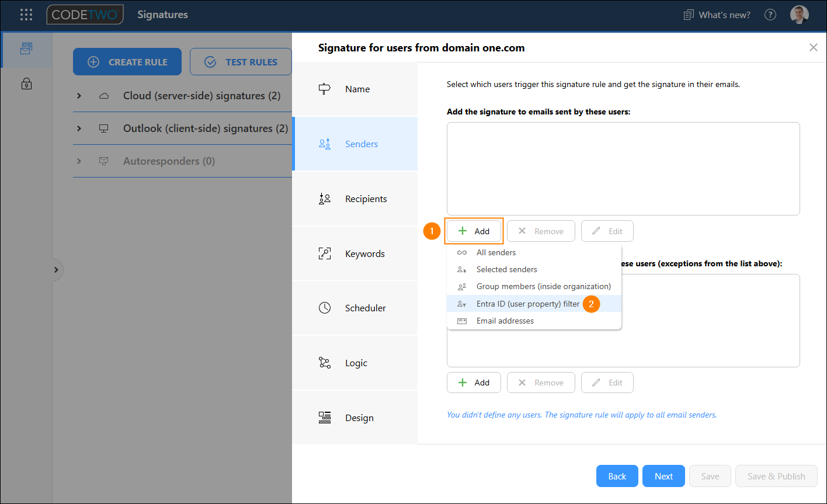Screen dimensions: 827x504
Task: Expand Cloud (server-side) signatures group
Action: pyautogui.click(x=79, y=96)
